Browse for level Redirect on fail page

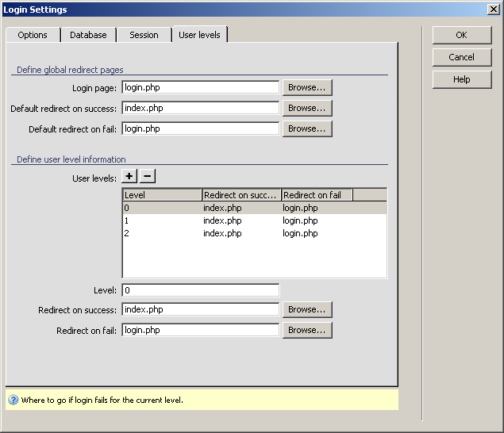click(306, 330)
